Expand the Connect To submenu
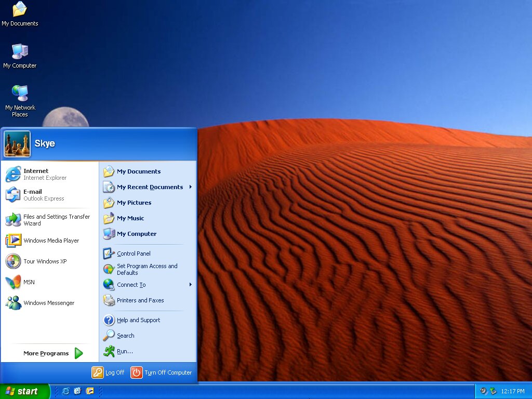Viewport: 532px width, 399px height. pos(148,285)
